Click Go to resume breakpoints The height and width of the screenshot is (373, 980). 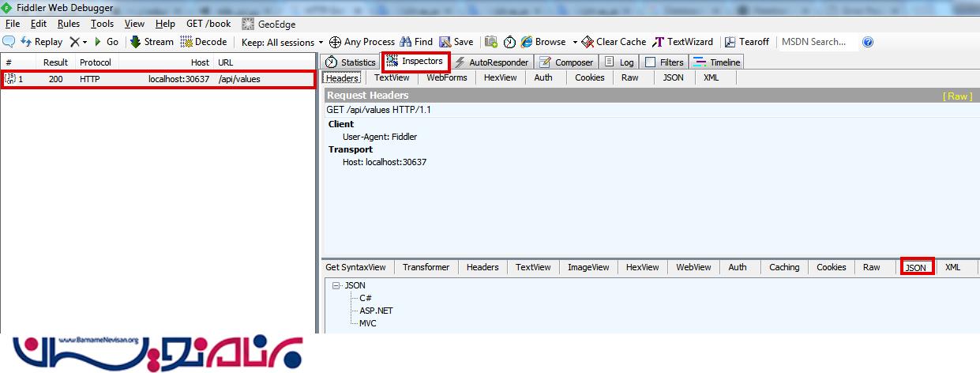click(x=106, y=42)
